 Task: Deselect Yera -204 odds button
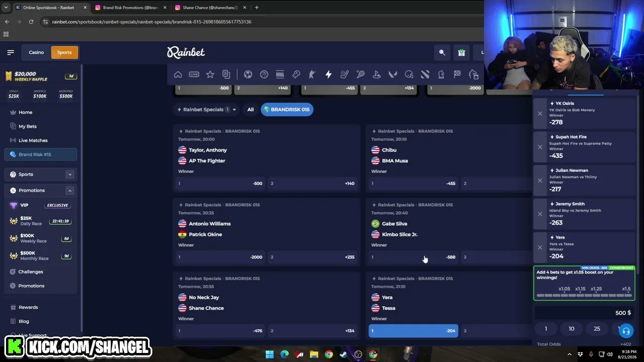413,331
